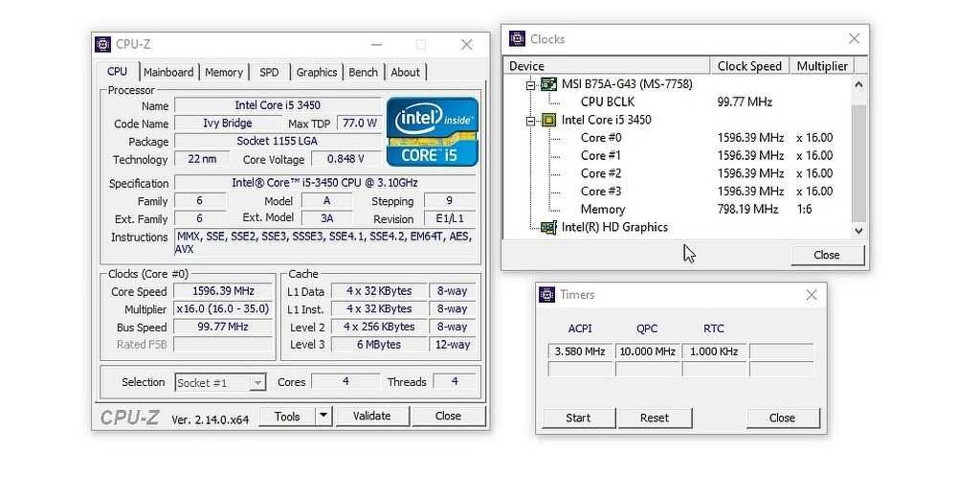Click the Timers window title icon
This screenshot has height=498, width=980.
(546, 294)
